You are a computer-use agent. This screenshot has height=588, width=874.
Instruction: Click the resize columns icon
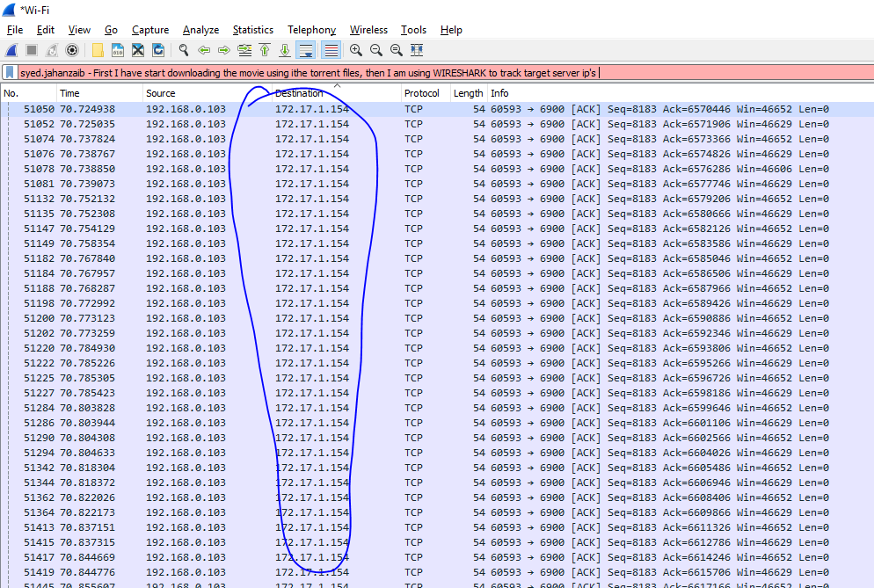tap(417, 50)
